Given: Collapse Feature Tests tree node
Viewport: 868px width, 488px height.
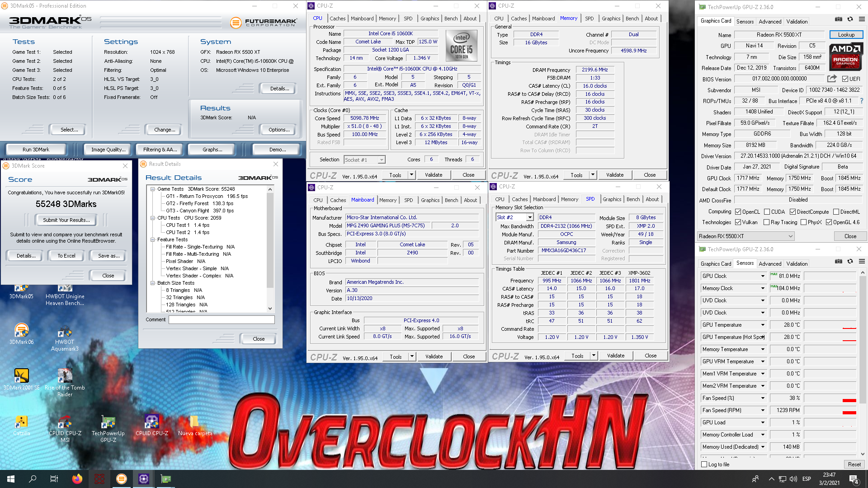Looking at the screenshot, I should point(153,240).
